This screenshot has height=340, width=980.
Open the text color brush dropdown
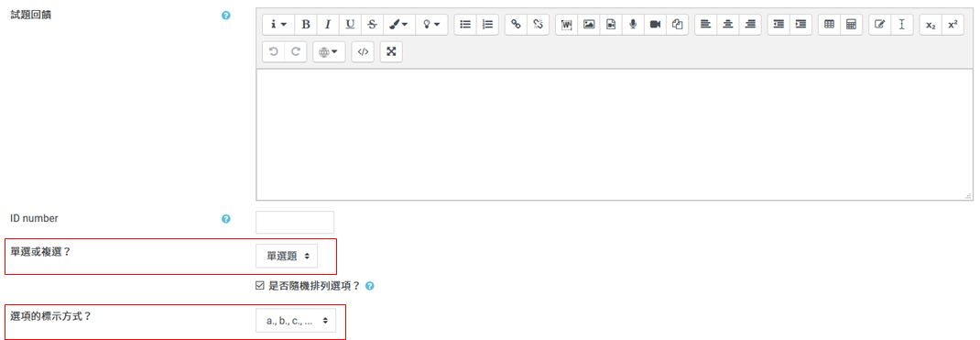398,25
